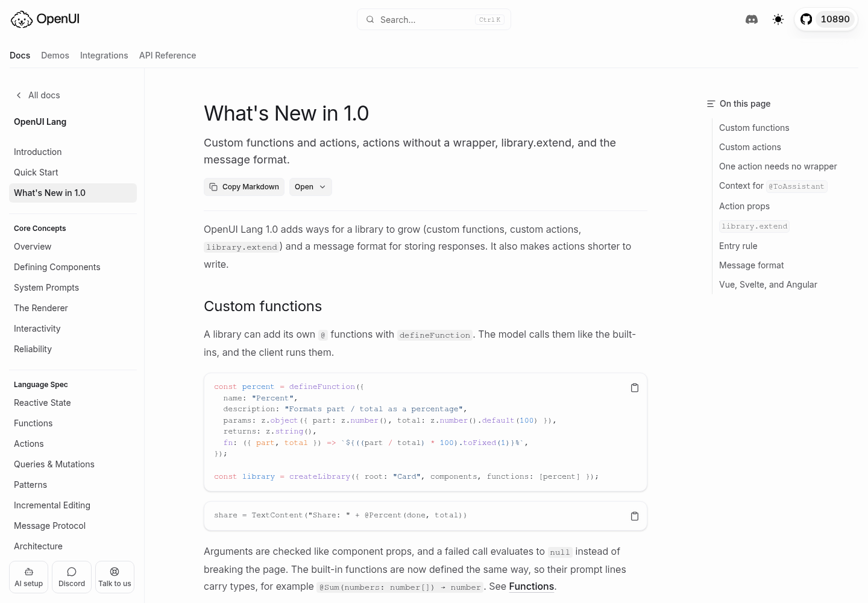868x603 pixels.
Task: Copy the defineFunction code block
Action: (x=635, y=388)
